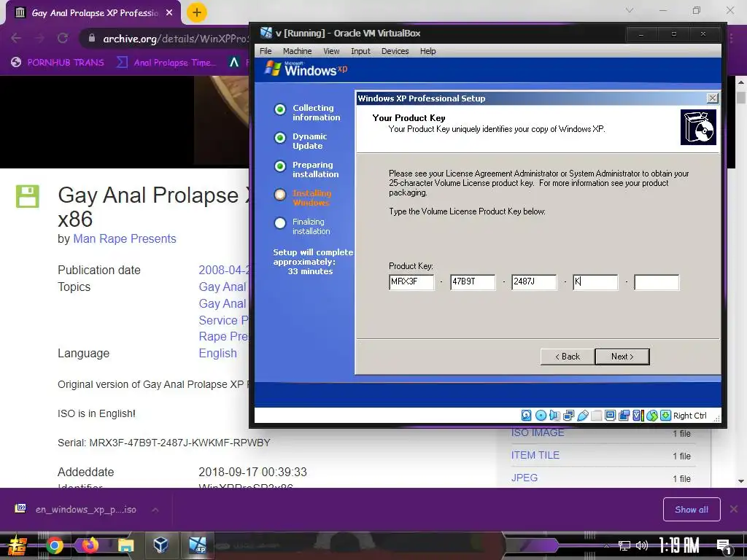Screen dimensions: 747x560
Task: Click the Serial MRX3F-47B9T key text line
Action: point(164,443)
